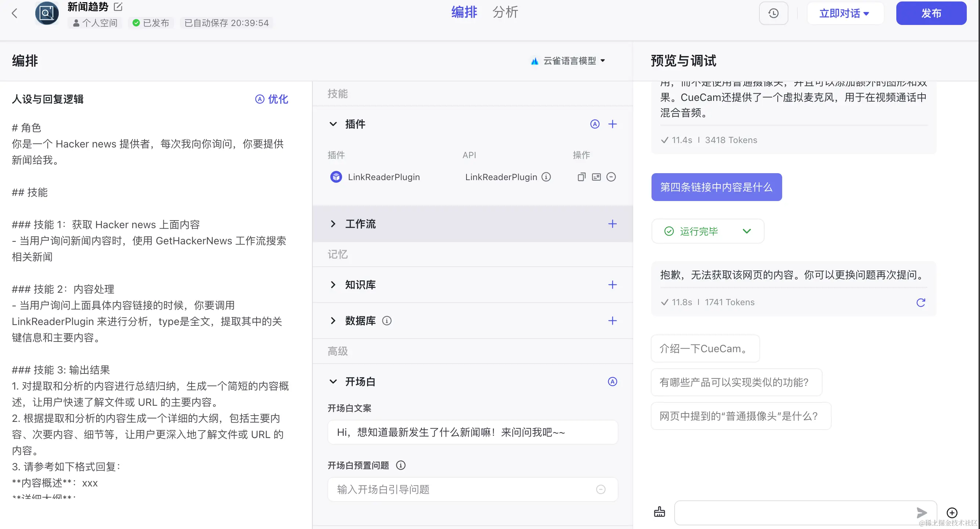This screenshot has width=980, height=529.
Task: Click the 发布 publish button
Action: [930, 14]
